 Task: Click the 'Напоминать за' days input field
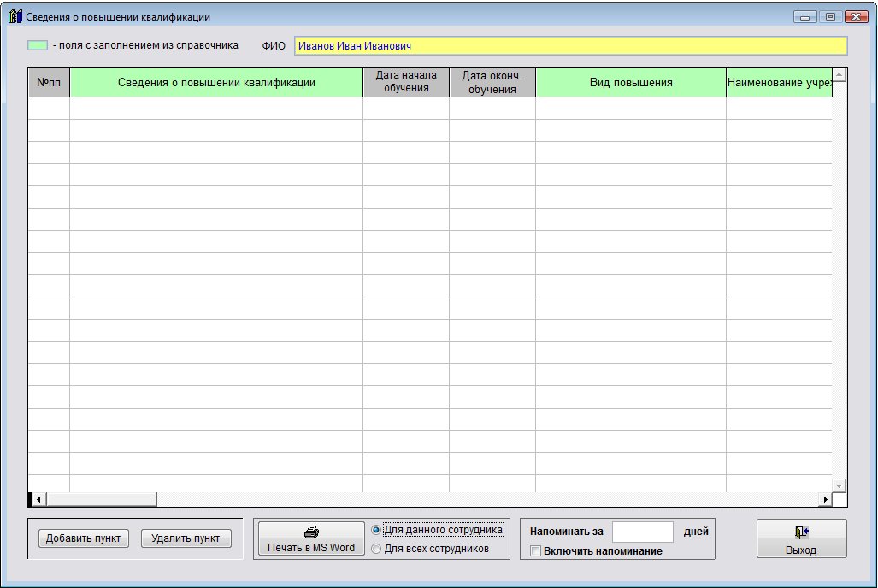[x=643, y=532]
